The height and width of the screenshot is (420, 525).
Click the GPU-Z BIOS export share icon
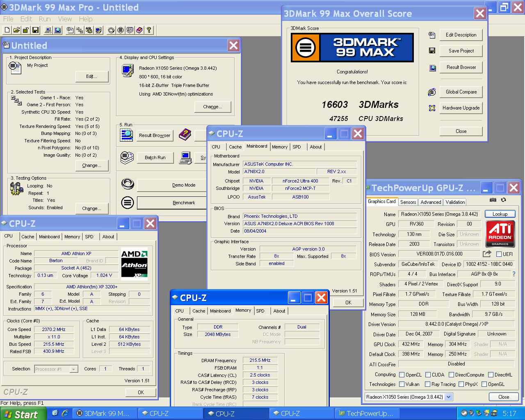pos(487,254)
